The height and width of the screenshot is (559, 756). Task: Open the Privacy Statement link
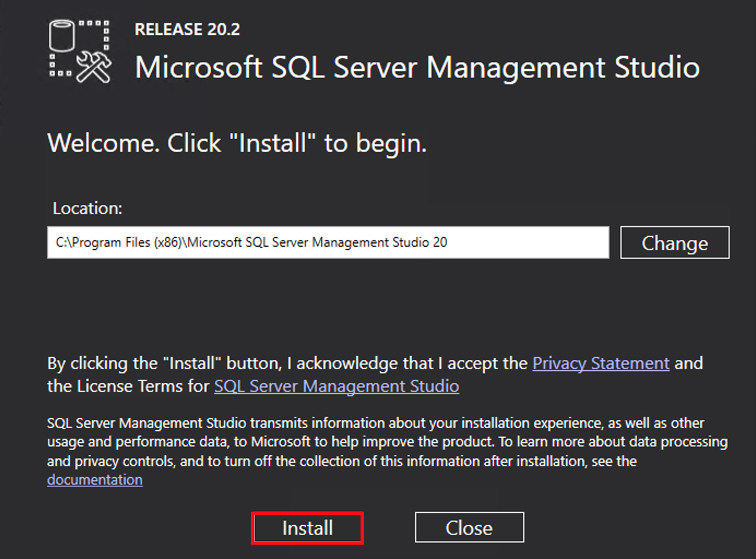(x=600, y=363)
